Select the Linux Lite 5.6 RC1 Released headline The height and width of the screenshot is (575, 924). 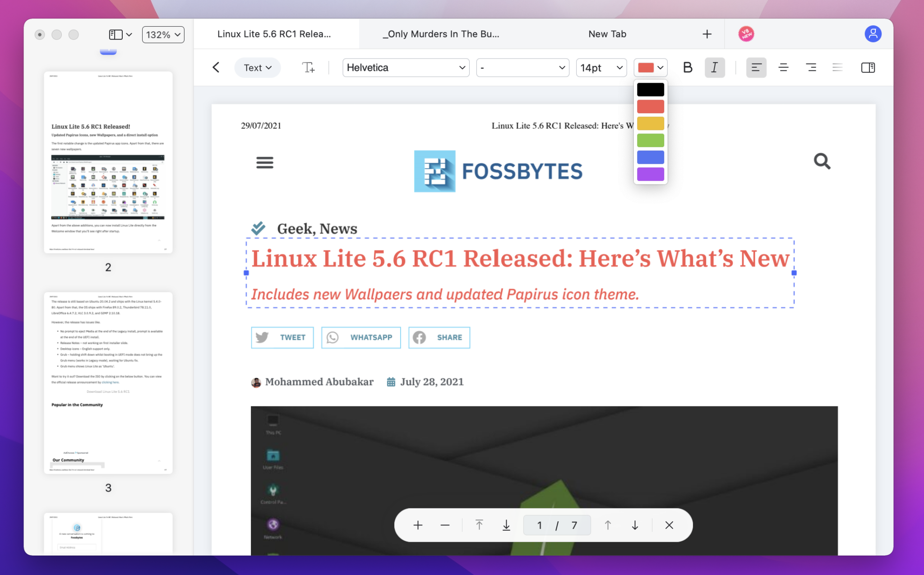click(520, 258)
